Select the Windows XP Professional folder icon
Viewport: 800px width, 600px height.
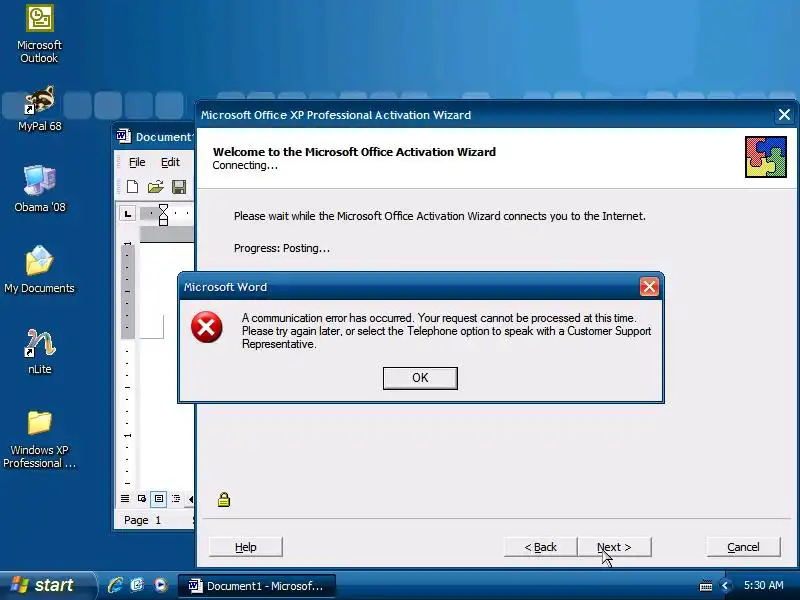tap(39, 440)
